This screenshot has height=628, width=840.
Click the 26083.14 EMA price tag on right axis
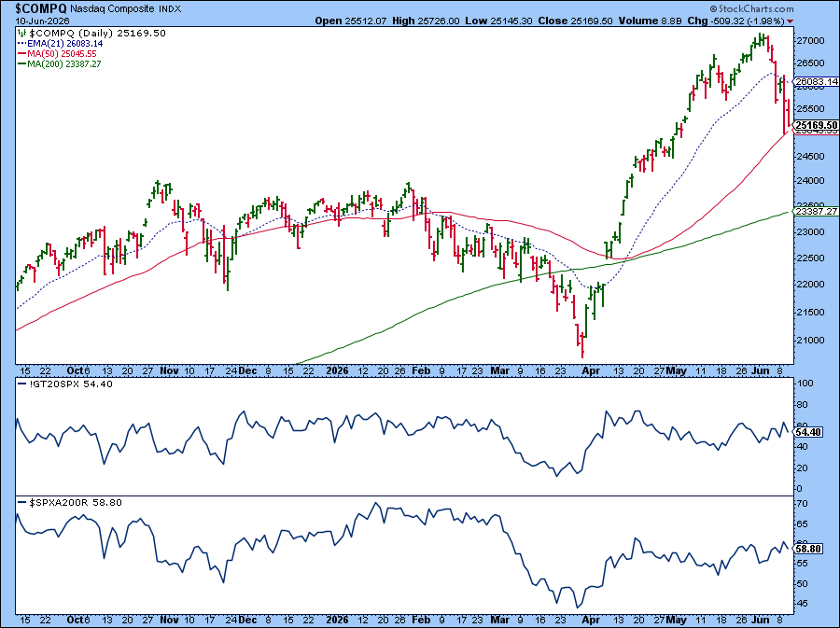817,82
